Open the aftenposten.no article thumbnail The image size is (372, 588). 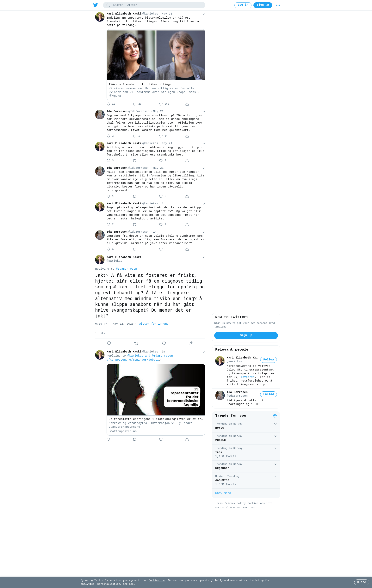156,390
